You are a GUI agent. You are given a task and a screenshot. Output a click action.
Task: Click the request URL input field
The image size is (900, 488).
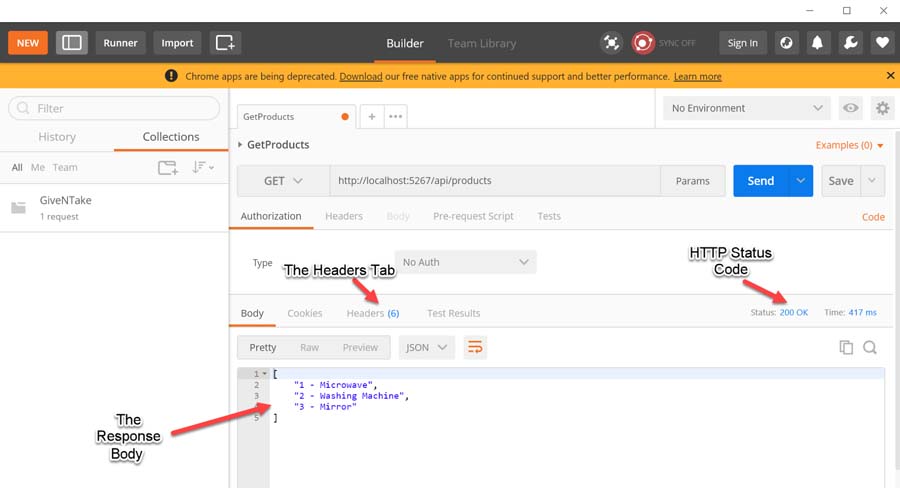point(495,181)
